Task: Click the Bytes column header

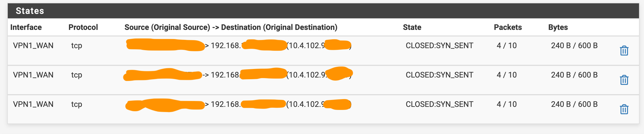Action: point(558,27)
